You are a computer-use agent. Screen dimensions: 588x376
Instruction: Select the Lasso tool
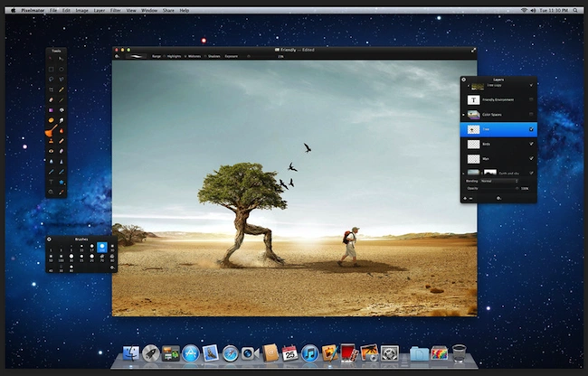point(51,79)
